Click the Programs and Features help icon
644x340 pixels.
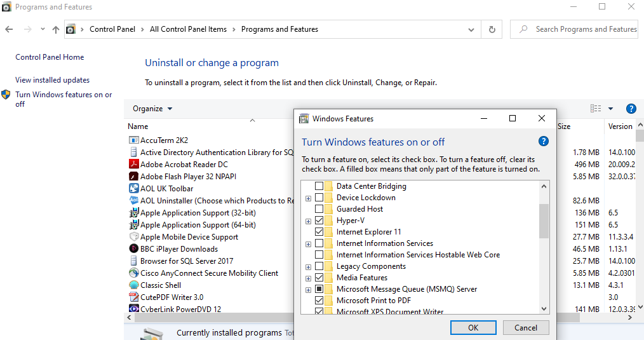[x=631, y=109]
